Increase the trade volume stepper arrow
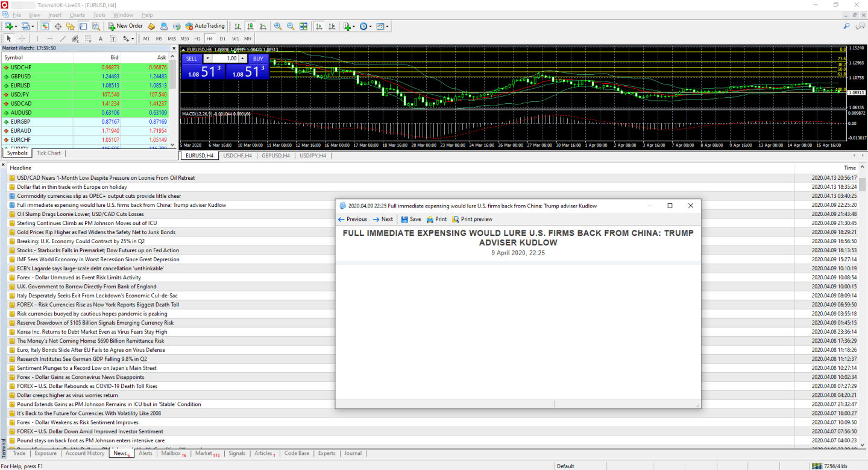The width and height of the screenshot is (868, 470). coord(243,59)
